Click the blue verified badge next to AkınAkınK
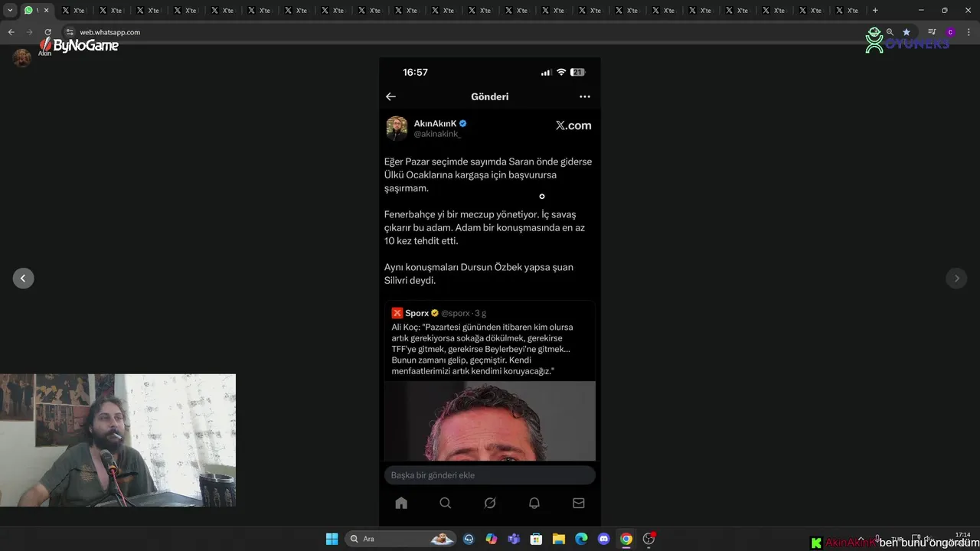Viewport: 980px width, 551px height. (x=462, y=123)
